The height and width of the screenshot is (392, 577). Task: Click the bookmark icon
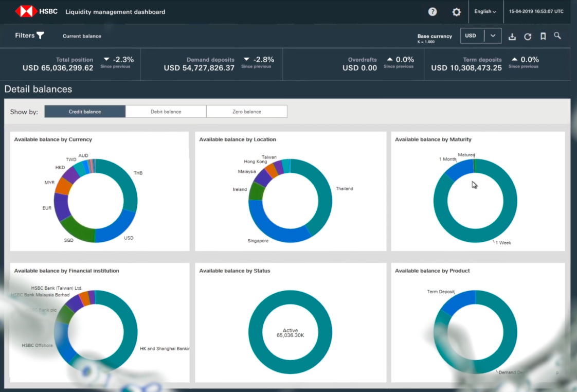[543, 37]
